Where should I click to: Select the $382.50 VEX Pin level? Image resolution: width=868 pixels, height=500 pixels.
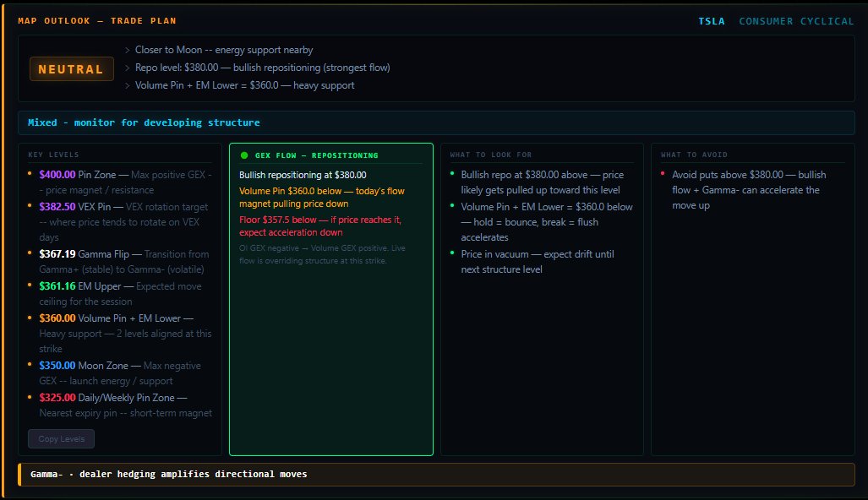tap(125, 222)
